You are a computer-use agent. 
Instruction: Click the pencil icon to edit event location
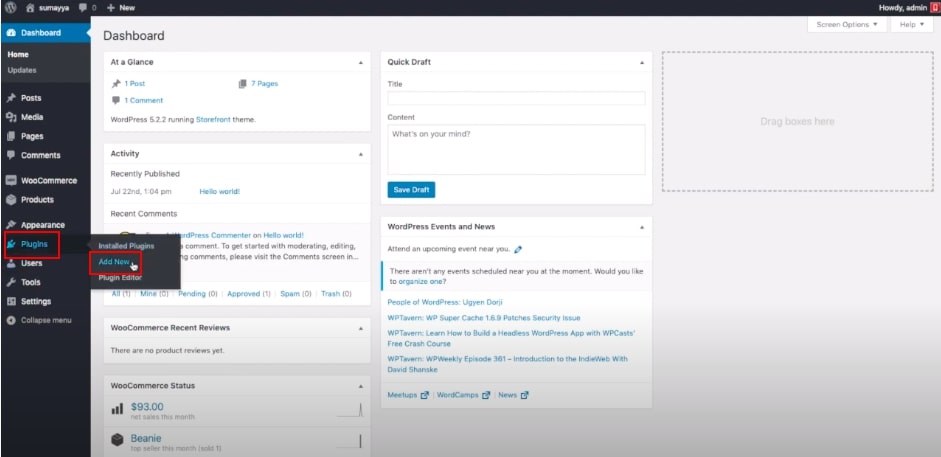pos(518,249)
